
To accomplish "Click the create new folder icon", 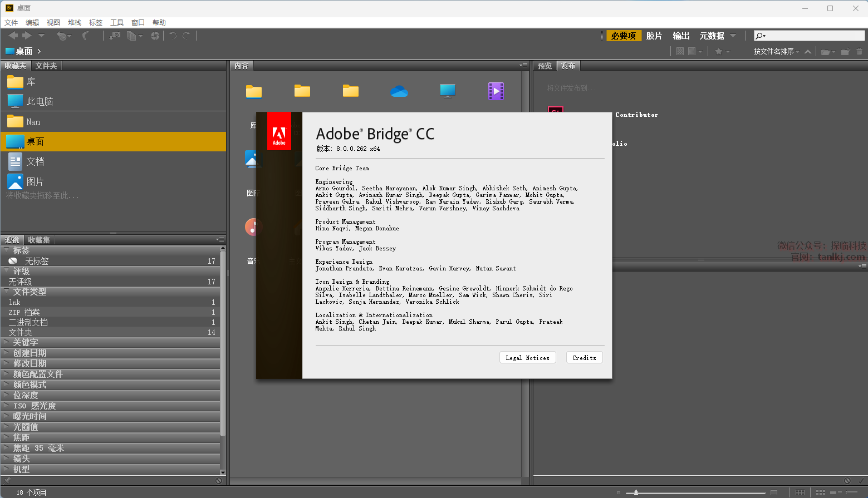I will [845, 52].
